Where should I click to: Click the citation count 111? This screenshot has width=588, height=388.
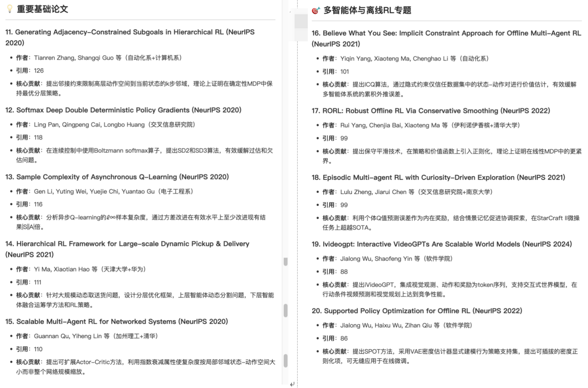tap(38, 282)
